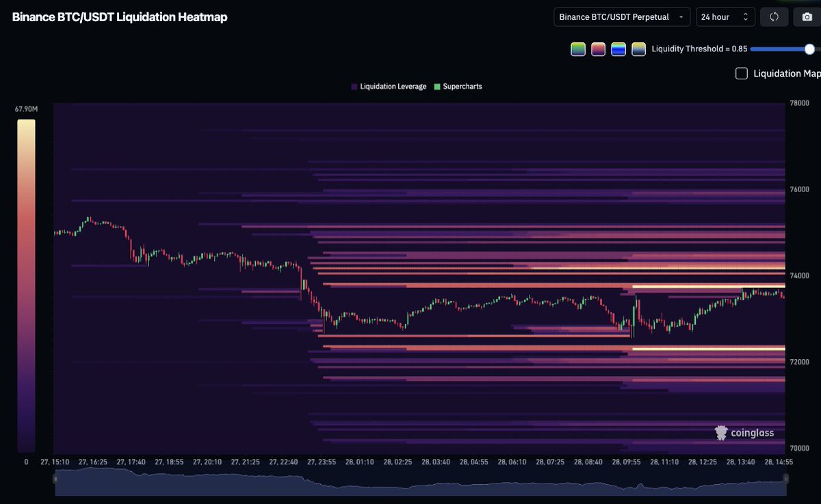Click Binance BTC/USDT Liquidation Heatmap title

(x=120, y=17)
